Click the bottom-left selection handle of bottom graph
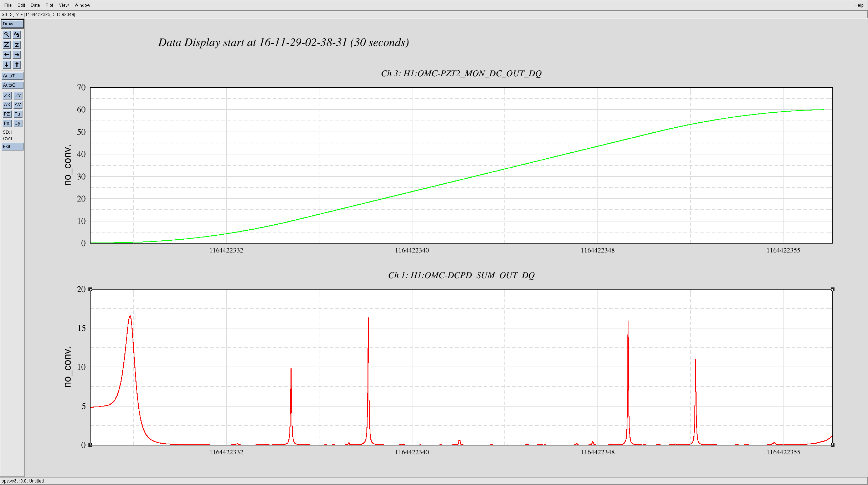Screen dimensions: 868x485 pos(90,445)
